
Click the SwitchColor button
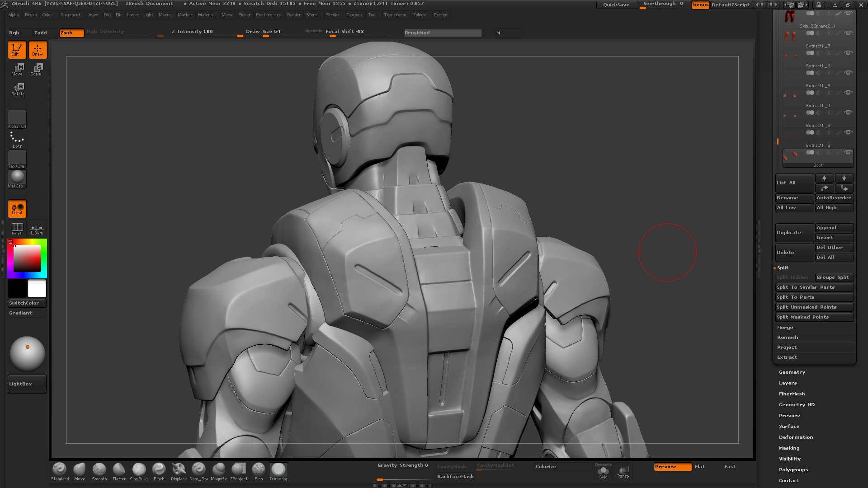click(27, 303)
